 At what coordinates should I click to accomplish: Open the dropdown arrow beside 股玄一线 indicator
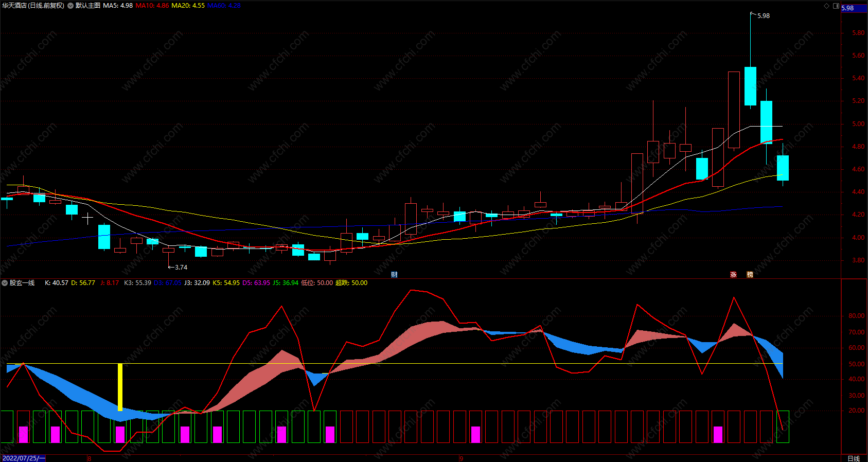click(5, 283)
